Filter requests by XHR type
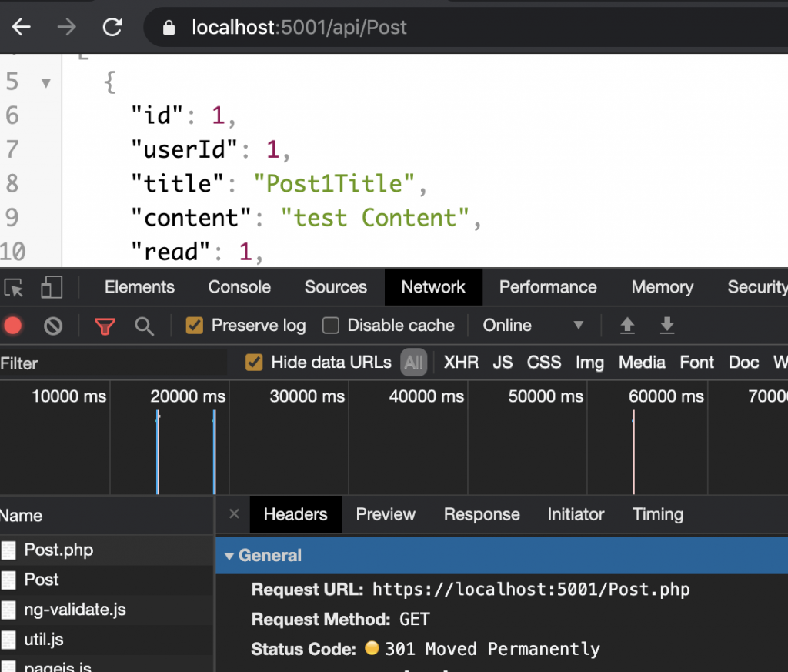Image resolution: width=788 pixels, height=672 pixels. pos(461,363)
